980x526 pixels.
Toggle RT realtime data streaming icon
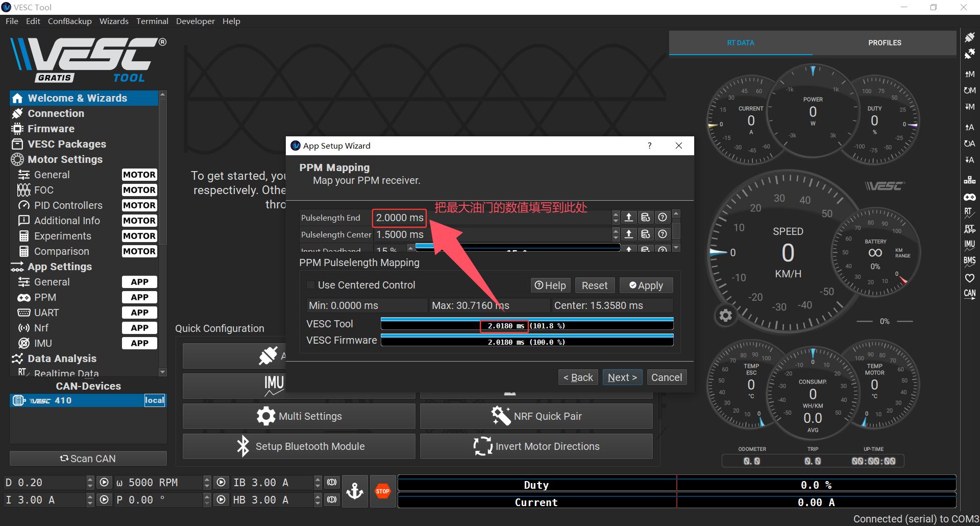click(x=969, y=212)
